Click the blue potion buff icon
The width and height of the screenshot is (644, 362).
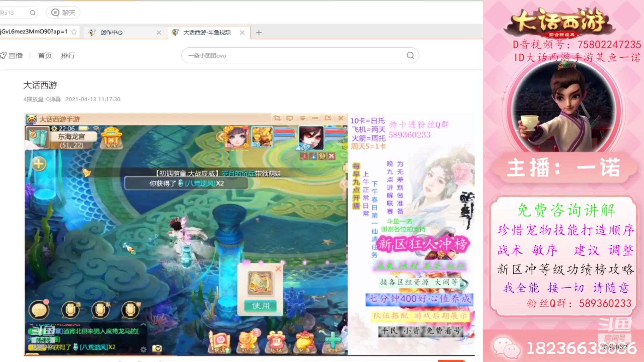click(x=313, y=156)
